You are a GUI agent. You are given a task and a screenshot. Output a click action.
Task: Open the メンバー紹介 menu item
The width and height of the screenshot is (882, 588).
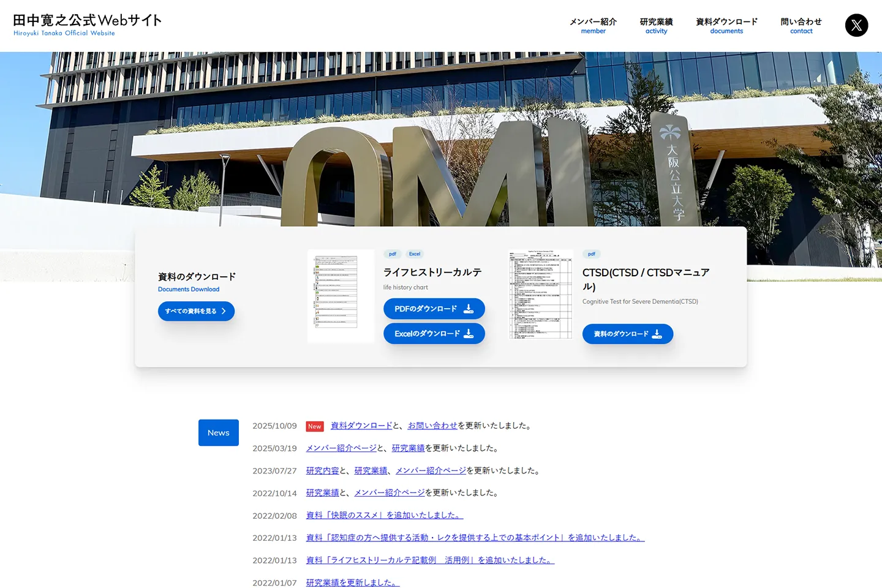[593, 25]
